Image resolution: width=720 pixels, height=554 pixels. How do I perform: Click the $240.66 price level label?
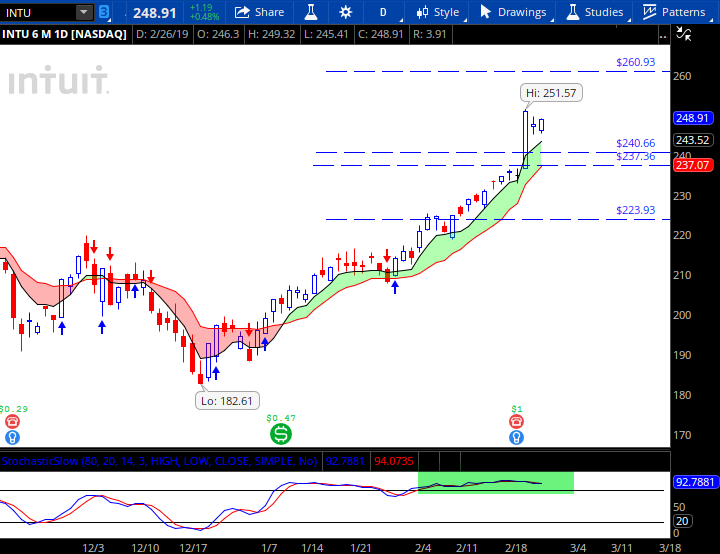pyautogui.click(x=636, y=143)
